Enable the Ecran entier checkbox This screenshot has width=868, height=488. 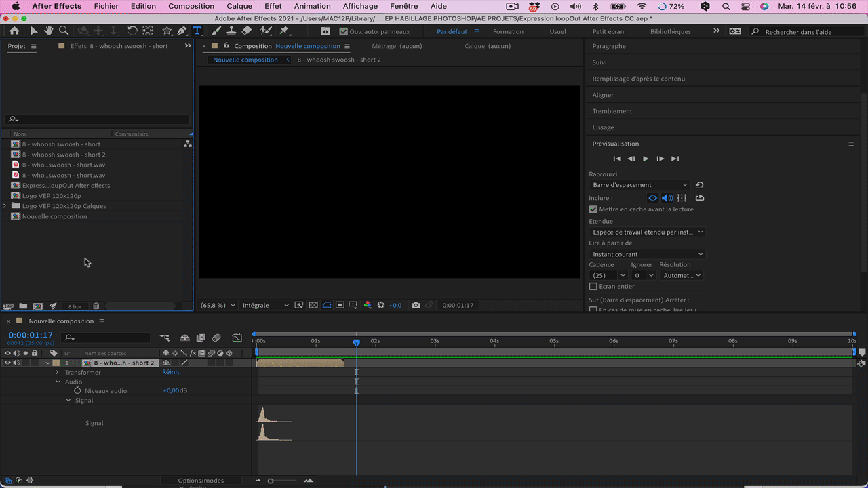[x=593, y=287]
